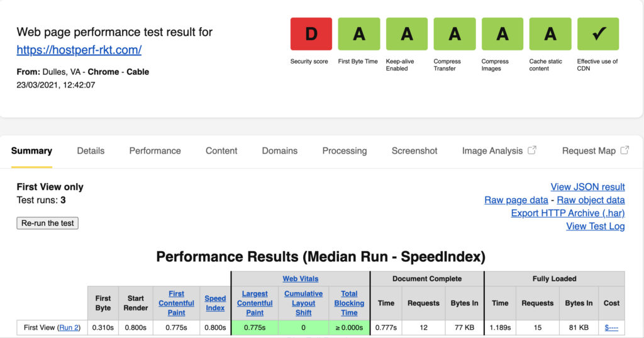Viewport: 644px width, 338px height.
Task: Click the Cost column header
Action: click(611, 303)
